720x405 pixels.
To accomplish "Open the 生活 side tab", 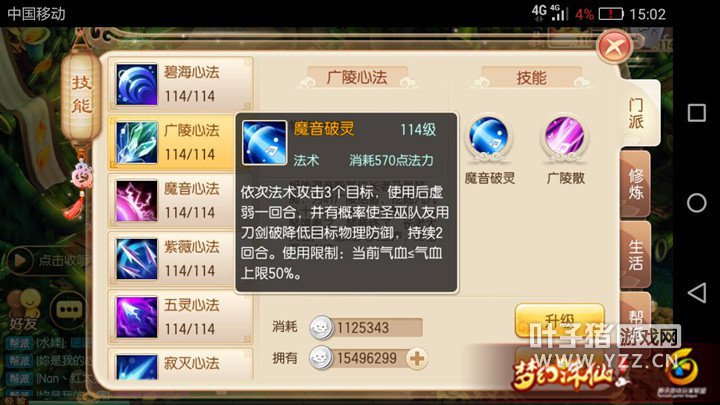I will pyautogui.click(x=636, y=255).
